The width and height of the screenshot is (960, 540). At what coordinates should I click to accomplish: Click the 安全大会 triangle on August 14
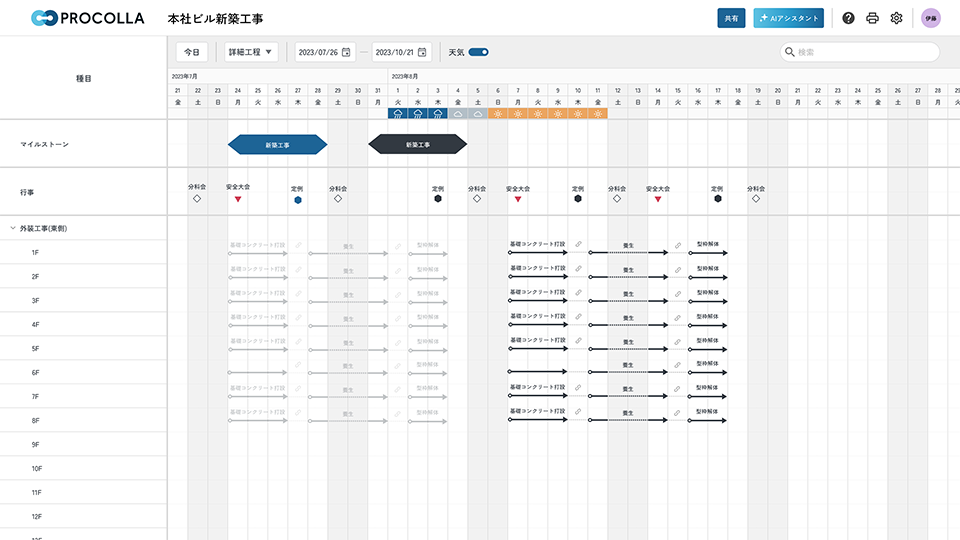point(658,199)
